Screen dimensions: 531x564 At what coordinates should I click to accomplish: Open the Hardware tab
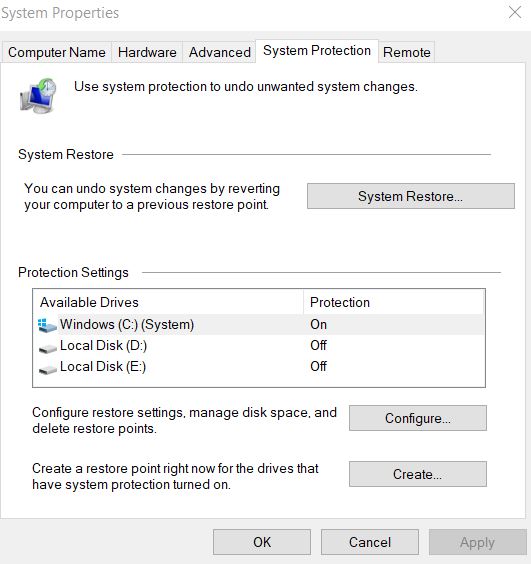coord(147,53)
